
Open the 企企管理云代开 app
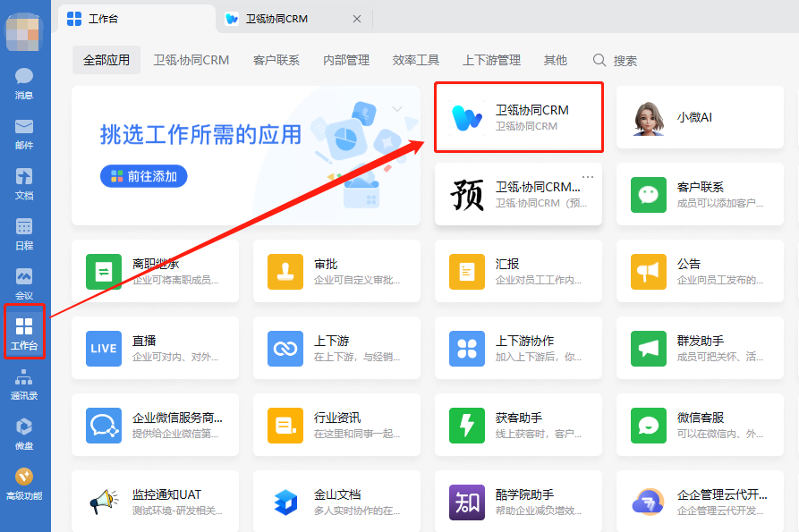[x=700, y=502]
